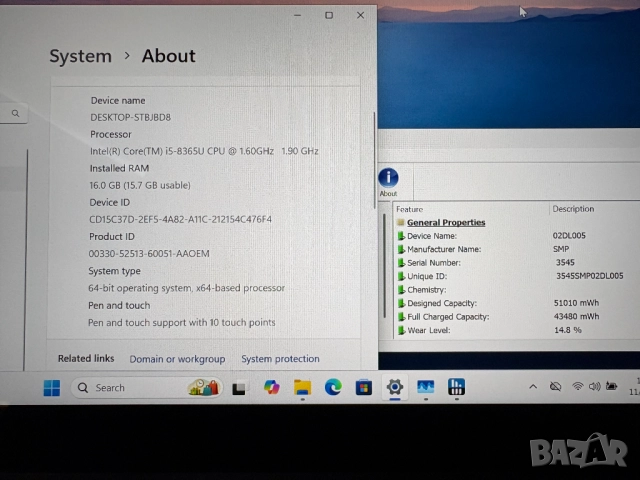
Task: Click the crossed-out cloud sync tray icon
Action: point(555,386)
